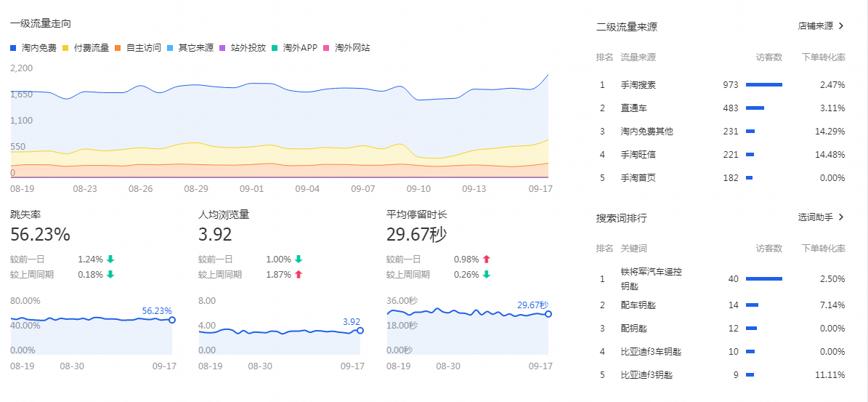Viewport: 868px width, 402px height.
Task: Click the 一级流量走向 title
Action: coord(41,24)
